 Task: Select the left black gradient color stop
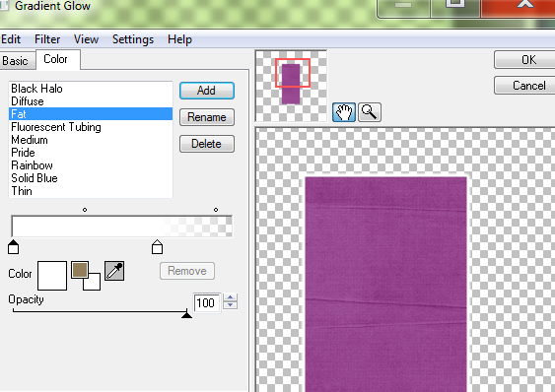14,247
